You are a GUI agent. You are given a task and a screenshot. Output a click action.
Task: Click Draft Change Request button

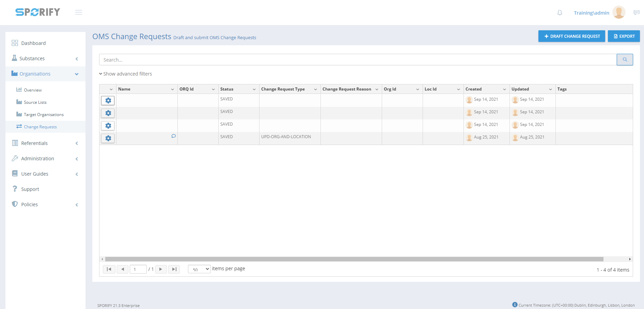[571, 36]
